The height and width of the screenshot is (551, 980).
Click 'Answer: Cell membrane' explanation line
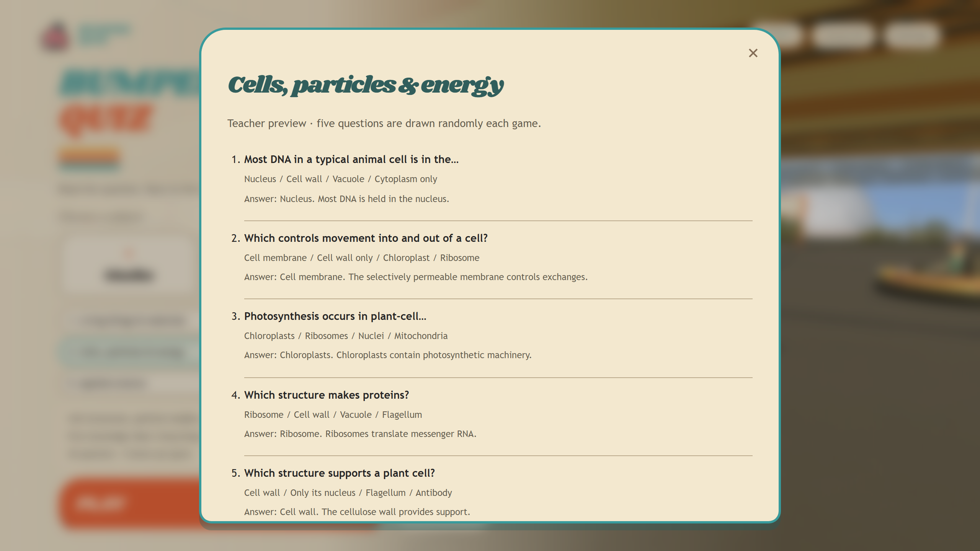(416, 277)
